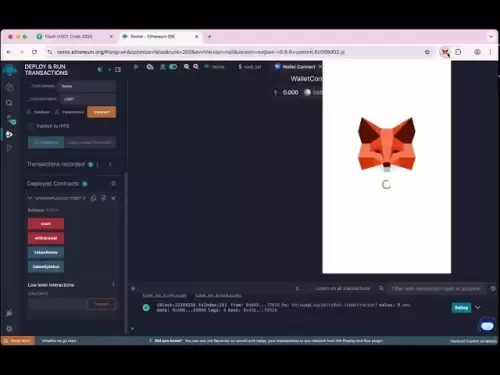This screenshot has height=375, width=500.
Task: Switch to the Home editor tab
Action: click(214, 67)
